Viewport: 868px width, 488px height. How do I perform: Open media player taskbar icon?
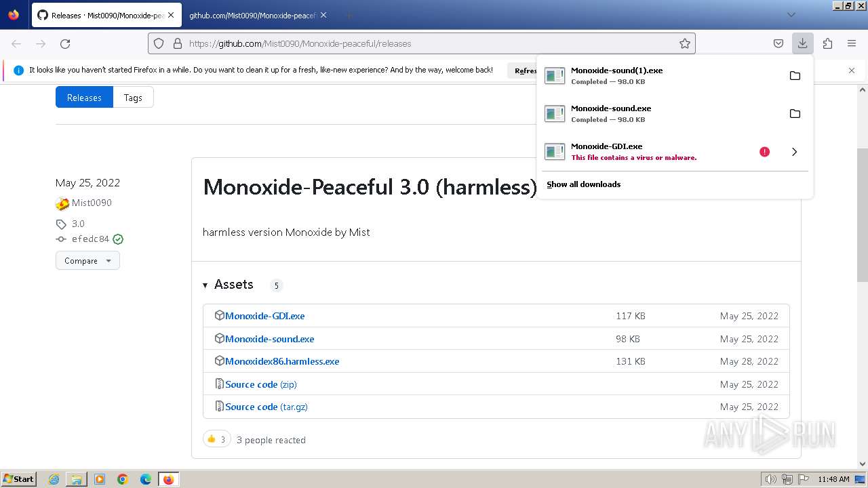[100, 479]
